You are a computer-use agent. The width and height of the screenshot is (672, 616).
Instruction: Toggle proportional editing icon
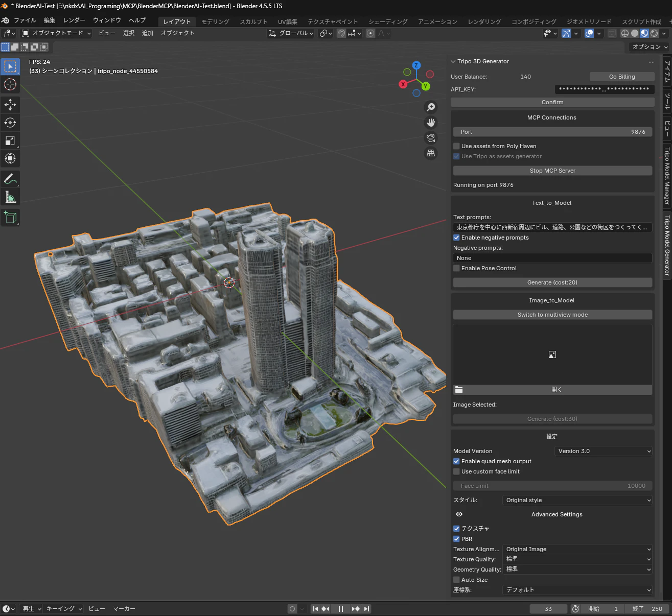370,33
